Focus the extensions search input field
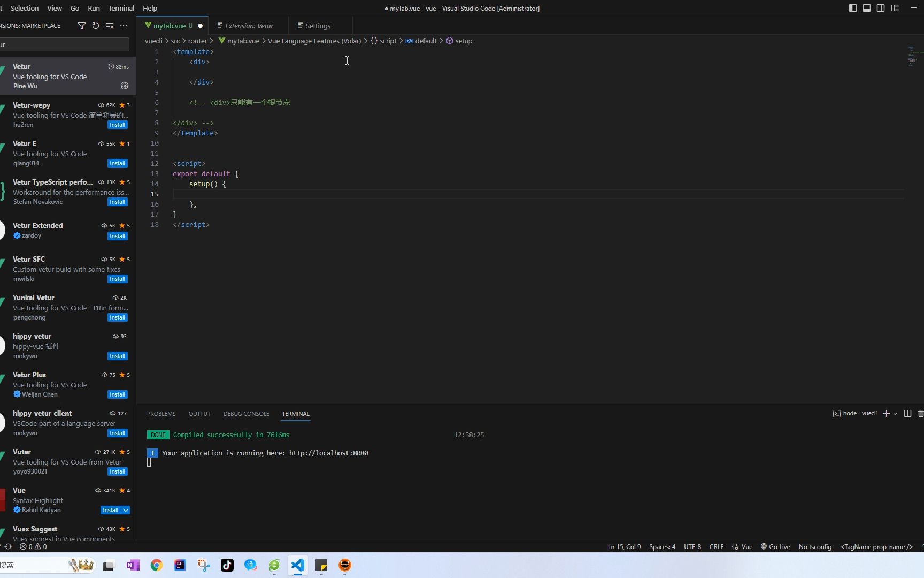 [x=64, y=44]
